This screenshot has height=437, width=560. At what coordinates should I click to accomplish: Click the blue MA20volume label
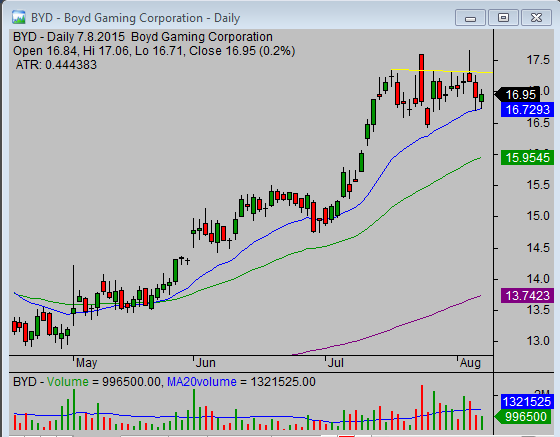(202, 382)
